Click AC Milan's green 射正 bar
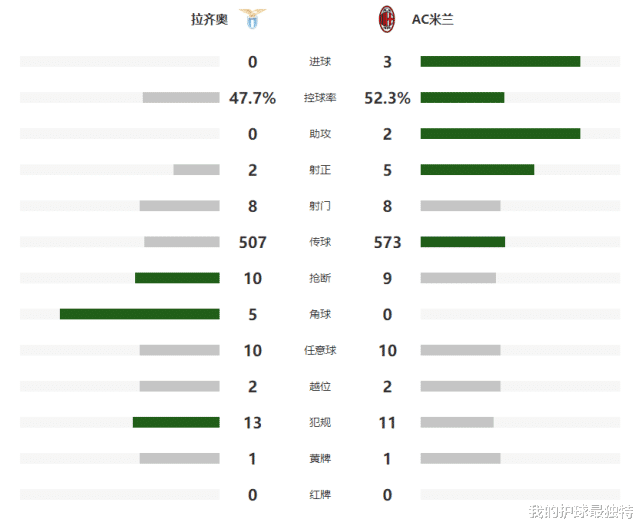 [x=477, y=170]
